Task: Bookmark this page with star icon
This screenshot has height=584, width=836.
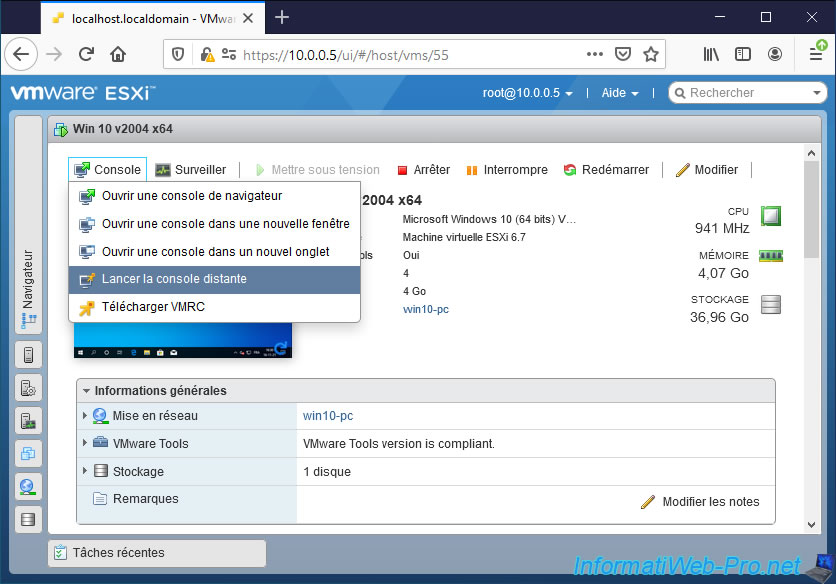Action: tap(650, 54)
